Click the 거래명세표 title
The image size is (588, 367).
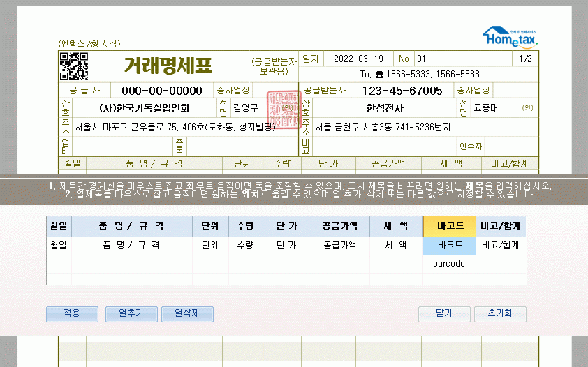(168, 66)
